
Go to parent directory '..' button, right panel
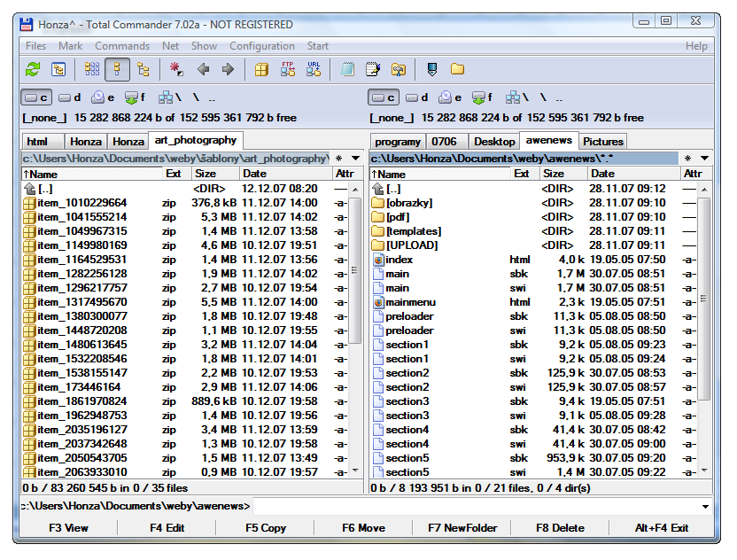[559, 98]
